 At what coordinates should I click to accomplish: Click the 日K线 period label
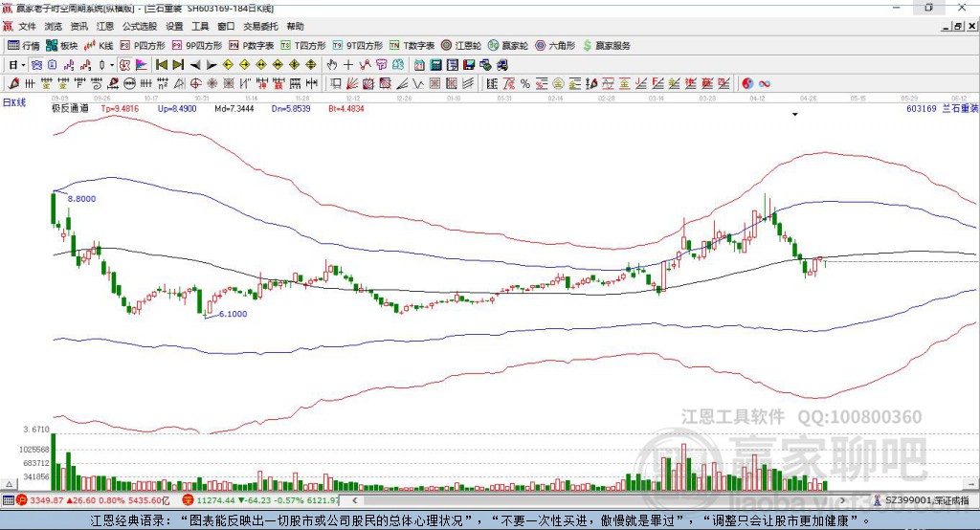pos(14,102)
